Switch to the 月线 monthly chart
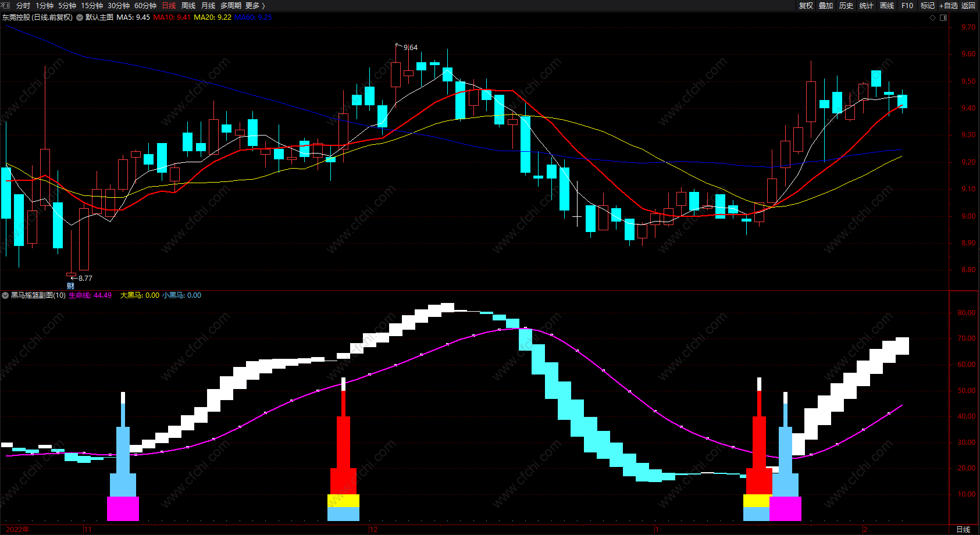The image size is (980, 535). [x=208, y=5]
